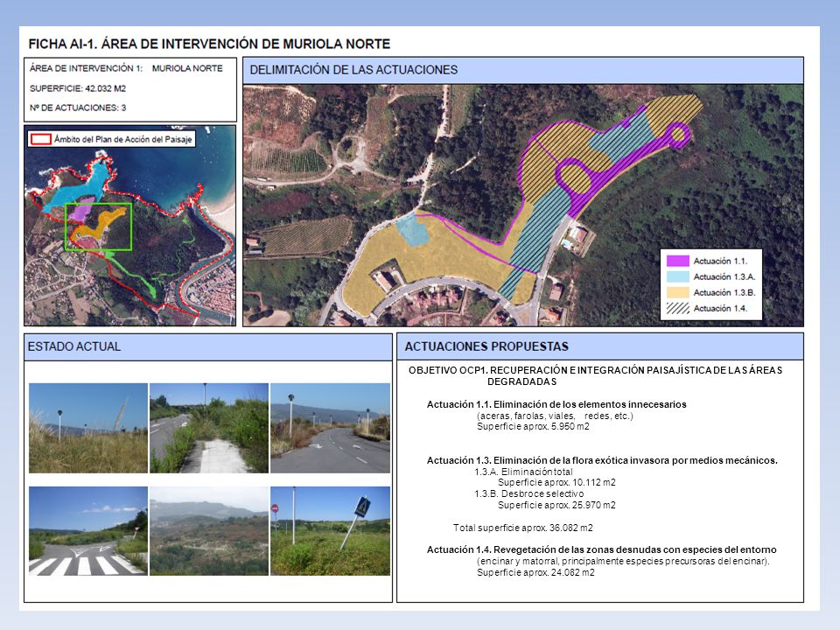Select 'Superficie aprox. 5.950 m2'
This screenshot has width=840, height=630.
533,426
